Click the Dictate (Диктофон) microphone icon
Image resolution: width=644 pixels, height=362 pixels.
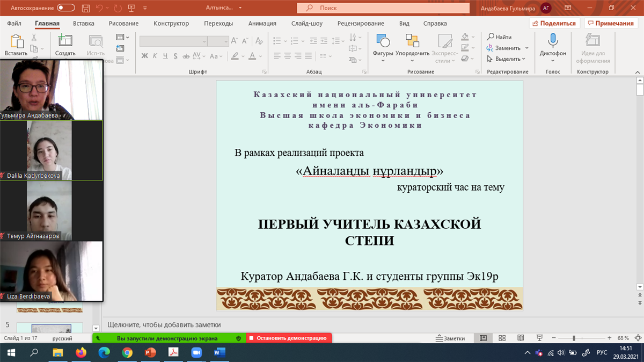(x=553, y=41)
